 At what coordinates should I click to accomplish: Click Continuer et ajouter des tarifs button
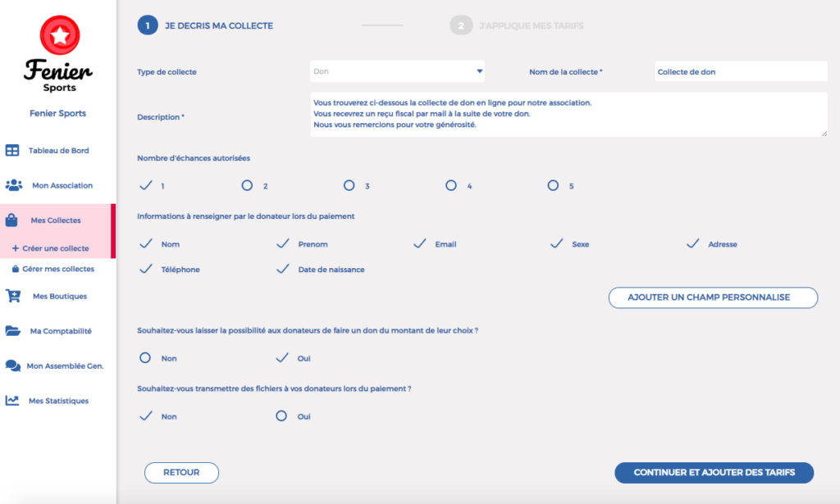(714, 472)
